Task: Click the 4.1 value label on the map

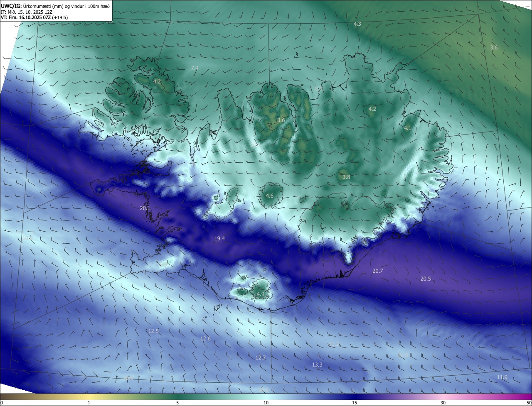Action: coord(407,128)
